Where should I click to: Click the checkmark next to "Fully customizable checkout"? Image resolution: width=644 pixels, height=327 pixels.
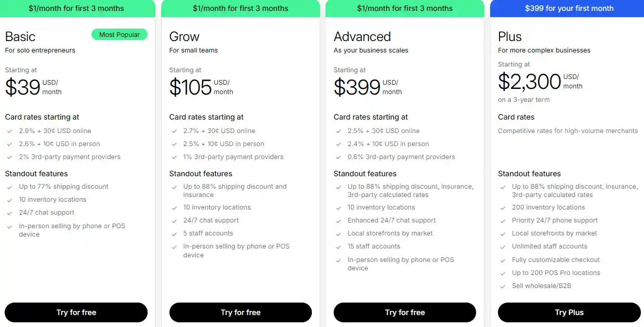coord(502,259)
